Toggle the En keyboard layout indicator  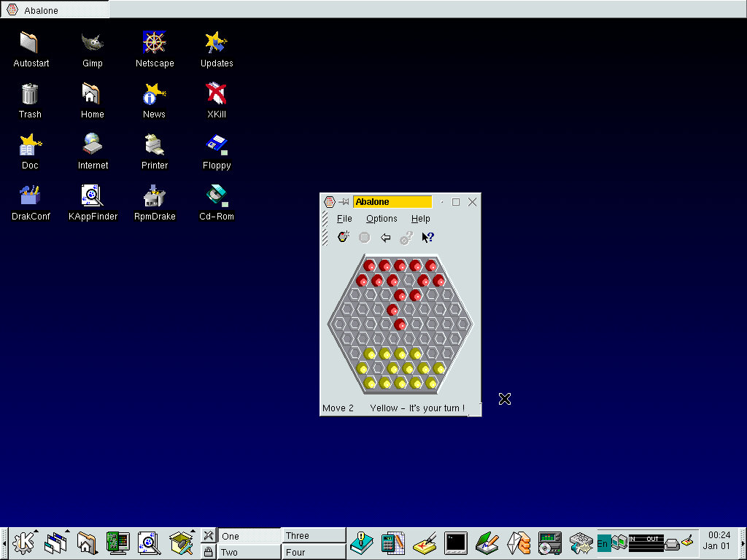(603, 543)
